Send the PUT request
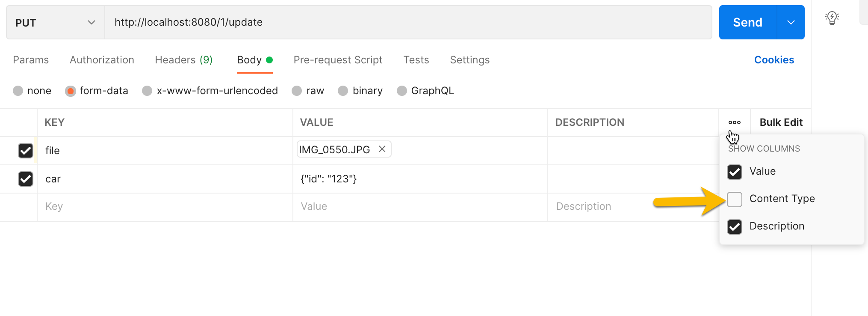 click(x=747, y=22)
